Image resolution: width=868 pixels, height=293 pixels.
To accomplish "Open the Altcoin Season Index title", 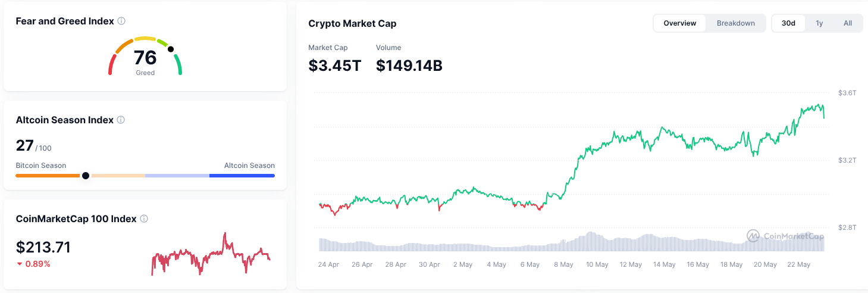I will [64, 120].
